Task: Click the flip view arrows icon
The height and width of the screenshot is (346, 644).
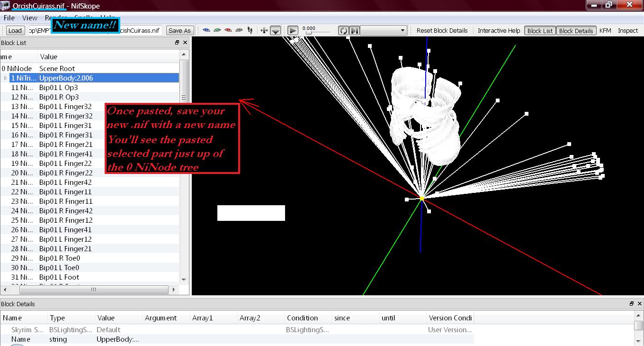Action: (x=264, y=30)
